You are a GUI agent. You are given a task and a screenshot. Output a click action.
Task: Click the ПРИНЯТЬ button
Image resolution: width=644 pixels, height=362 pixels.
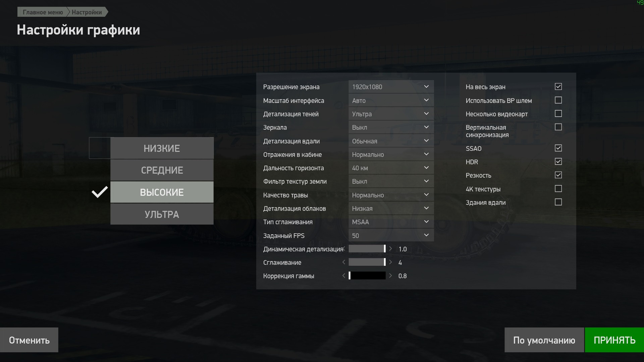click(x=614, y=340)
